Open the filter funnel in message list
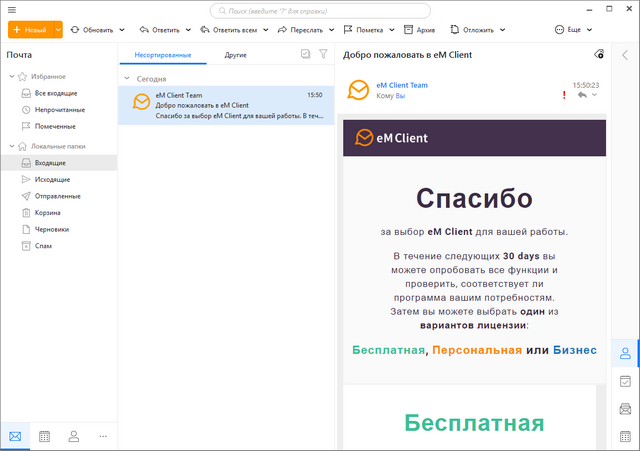The height and width of the screenshot is (451, 640). (x=323, y=54)
